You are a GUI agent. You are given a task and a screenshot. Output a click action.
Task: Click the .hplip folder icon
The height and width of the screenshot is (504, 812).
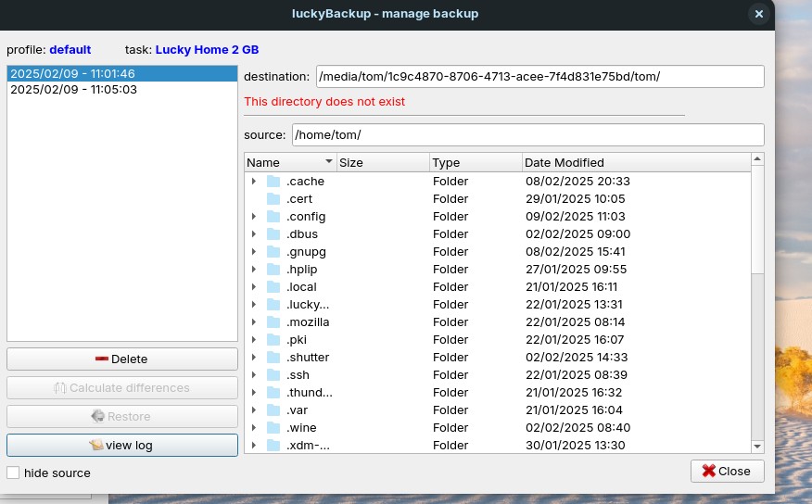click(273, 269)
